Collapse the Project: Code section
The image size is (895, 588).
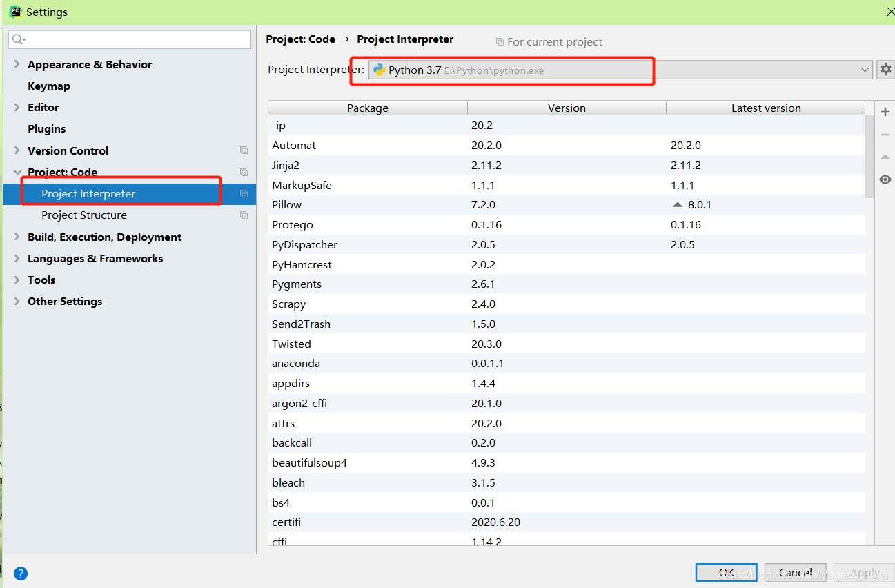17,172
